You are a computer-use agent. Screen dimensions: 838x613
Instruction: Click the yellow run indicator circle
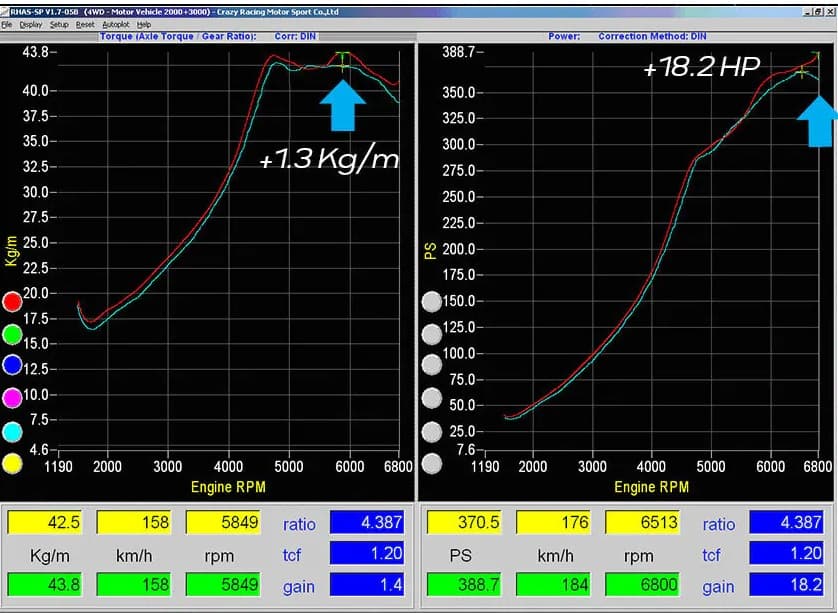click(x=12, y=464)
